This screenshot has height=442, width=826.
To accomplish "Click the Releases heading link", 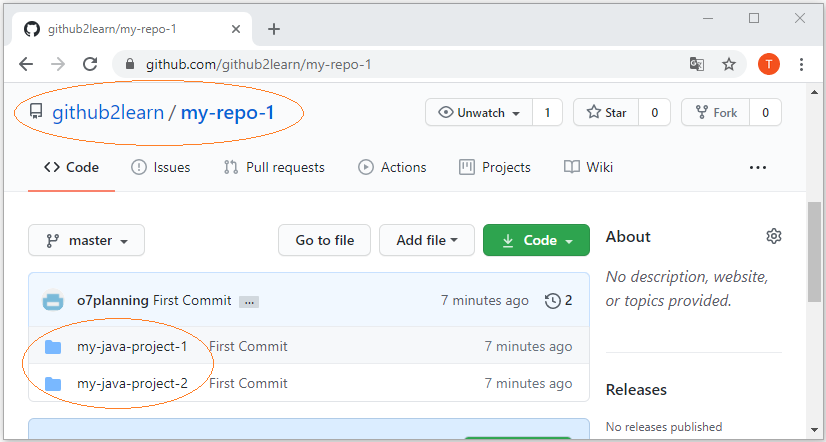I will click(636, 390).
